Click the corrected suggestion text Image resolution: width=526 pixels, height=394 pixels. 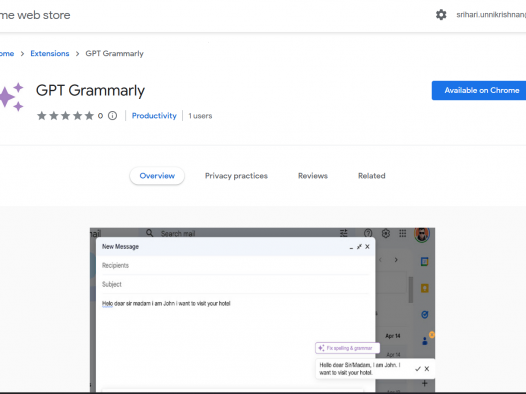360,369
